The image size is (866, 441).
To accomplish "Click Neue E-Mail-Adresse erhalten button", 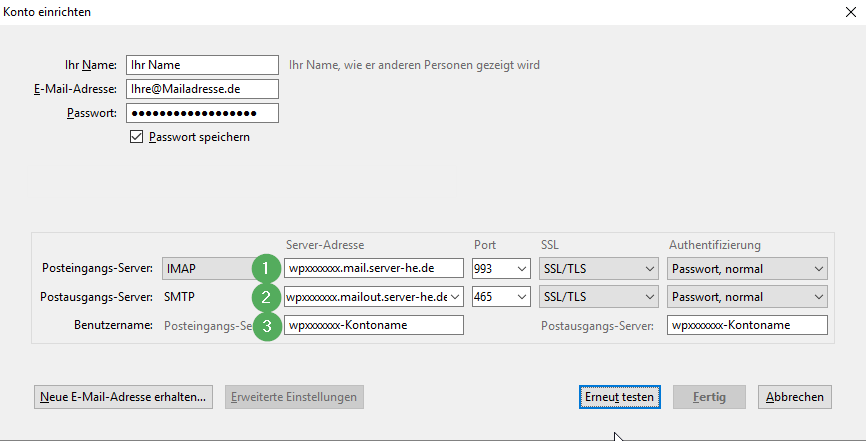I will point(124,397).
